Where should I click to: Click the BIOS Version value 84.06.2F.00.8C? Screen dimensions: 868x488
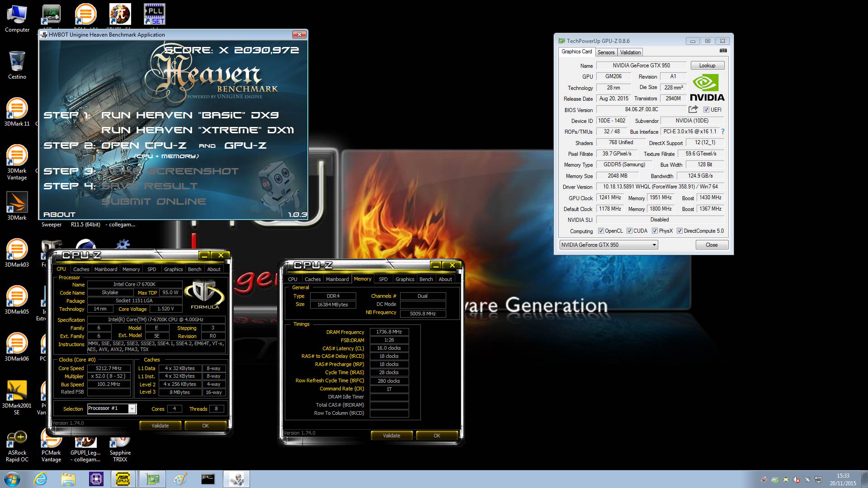[642, 109]
